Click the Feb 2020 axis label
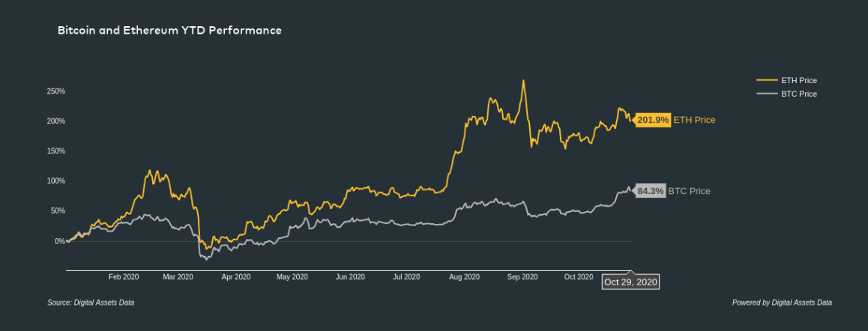868x331 pixels. coord(124,277)
